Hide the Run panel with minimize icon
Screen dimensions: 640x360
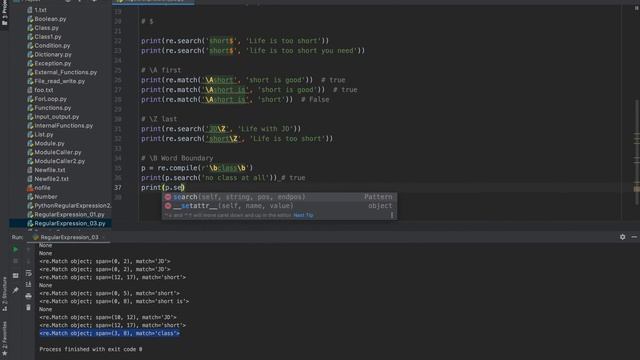[x=634, y=237]
